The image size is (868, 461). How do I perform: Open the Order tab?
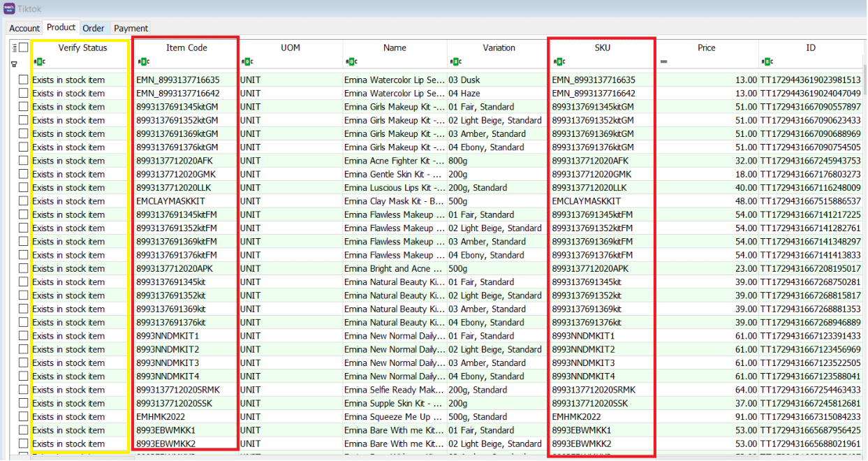93,28
